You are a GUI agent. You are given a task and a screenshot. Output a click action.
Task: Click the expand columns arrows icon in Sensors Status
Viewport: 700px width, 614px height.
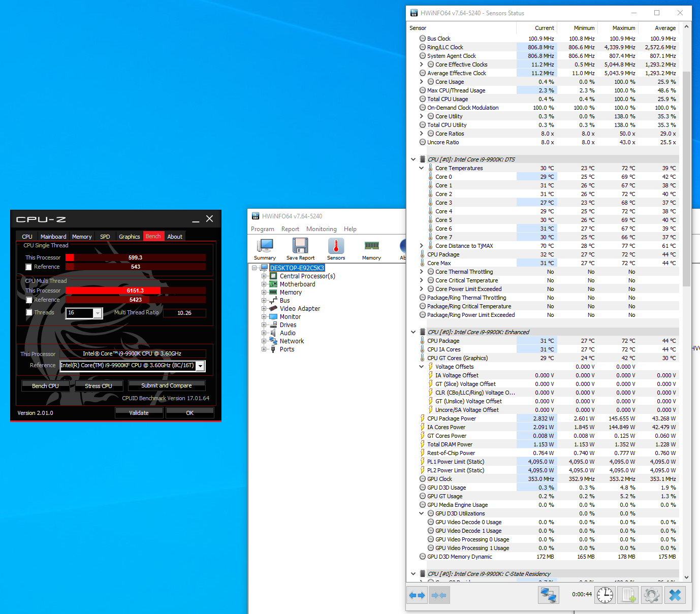click(417, 595)
